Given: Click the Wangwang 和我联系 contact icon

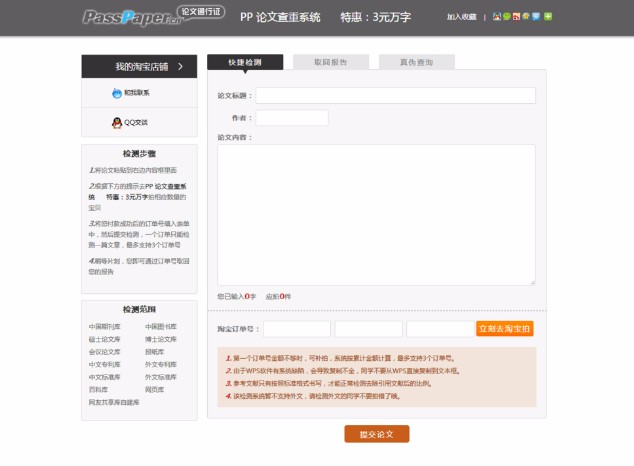Looking at the screenshot, I should pyautogui.click(x=117, y=93).
